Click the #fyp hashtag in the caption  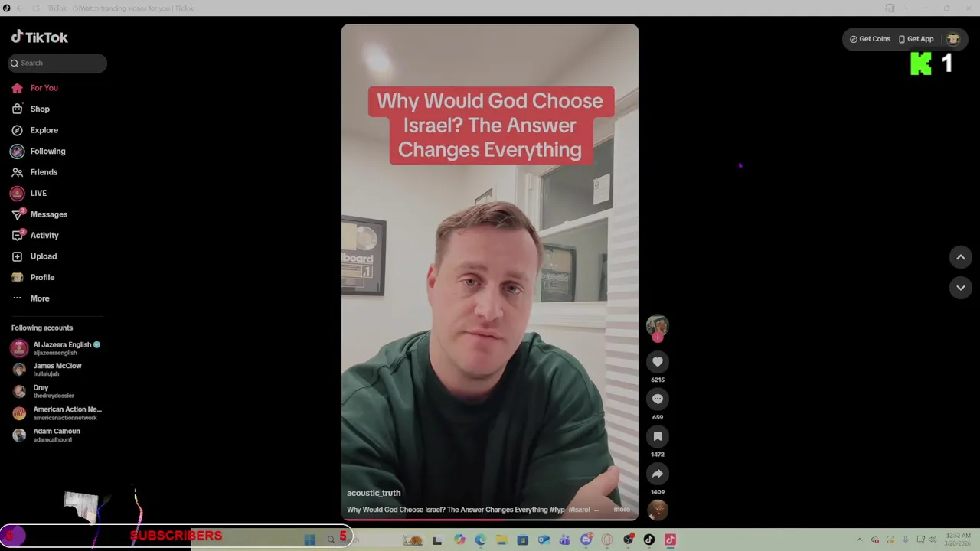tap(557, 510)
